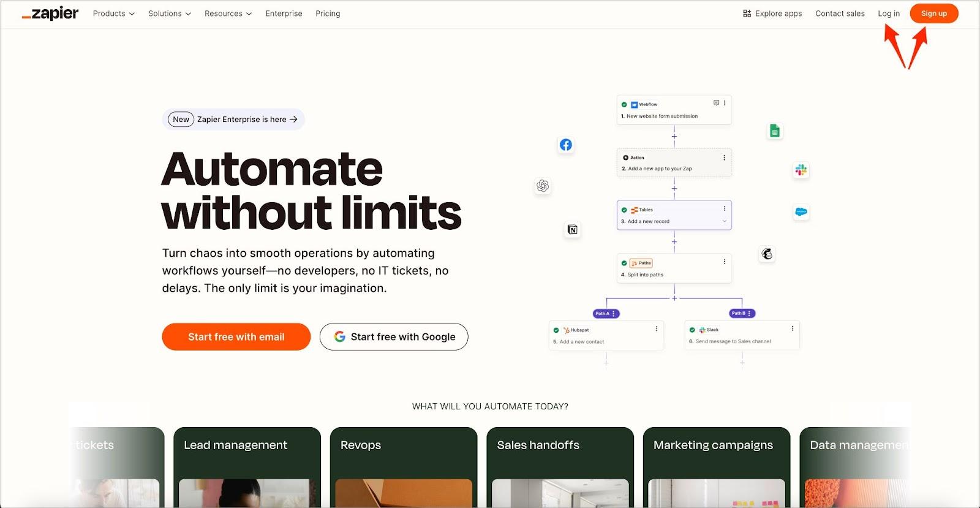Open the comment icon on the Webflow step
The width and height of the screenshot is (980, 508).
[x=716, y=103]
